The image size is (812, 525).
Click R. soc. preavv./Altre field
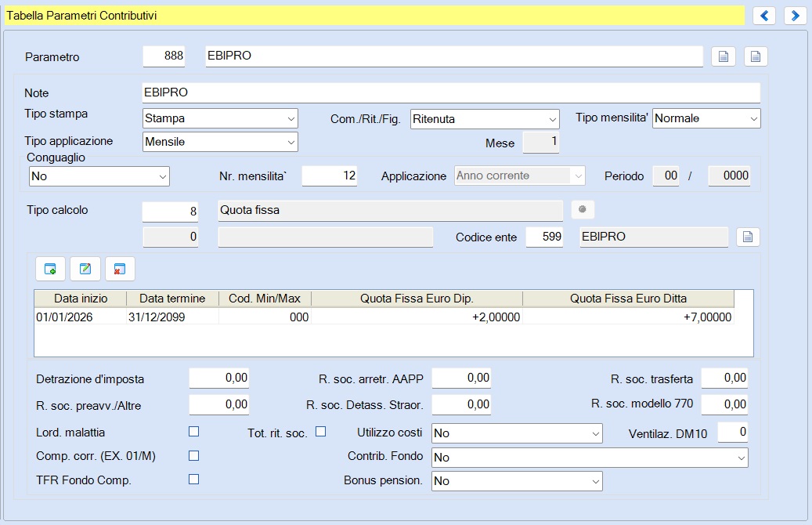point(219,405)
